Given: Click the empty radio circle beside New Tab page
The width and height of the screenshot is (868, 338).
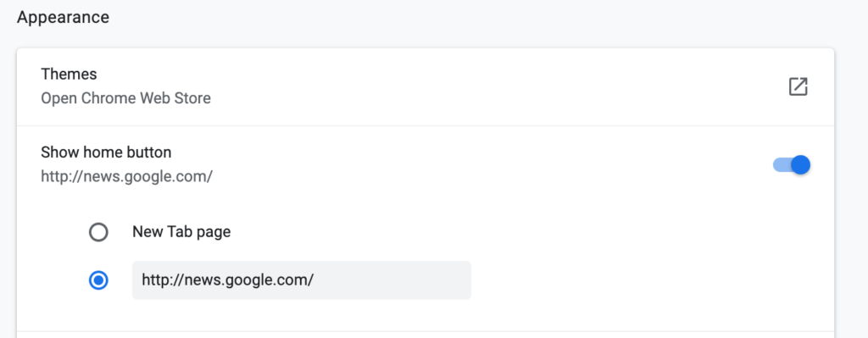Looking at the screenshot, I should 98,232.
